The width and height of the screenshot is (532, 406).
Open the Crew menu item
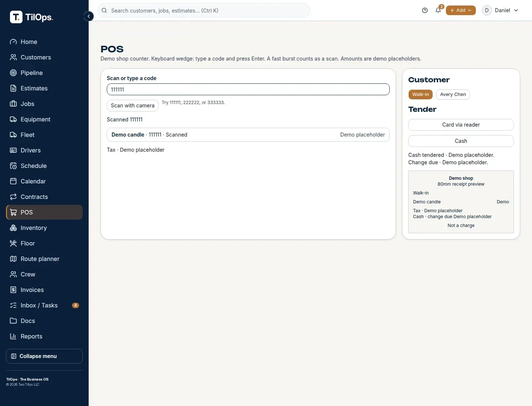(44, 274)
